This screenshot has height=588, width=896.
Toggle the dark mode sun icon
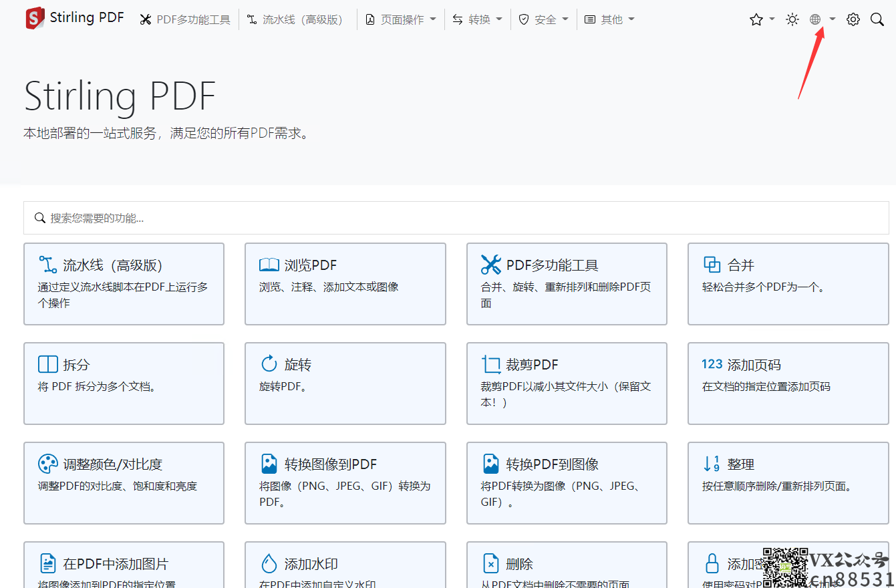792,19
